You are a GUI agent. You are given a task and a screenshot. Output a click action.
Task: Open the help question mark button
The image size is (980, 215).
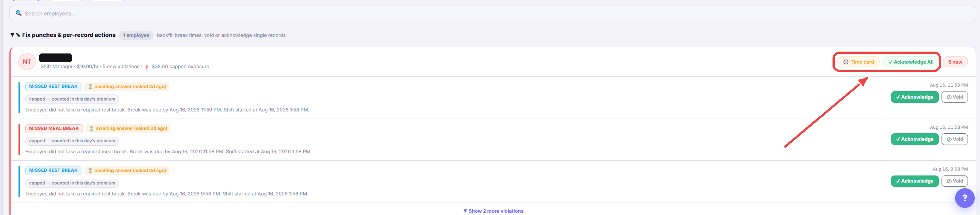[x=965, y=198]
